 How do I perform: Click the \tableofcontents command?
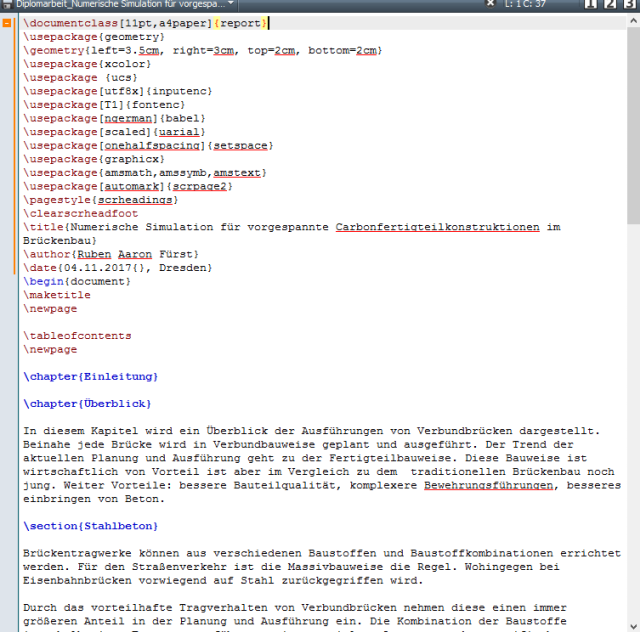click(x=77, y=336)
